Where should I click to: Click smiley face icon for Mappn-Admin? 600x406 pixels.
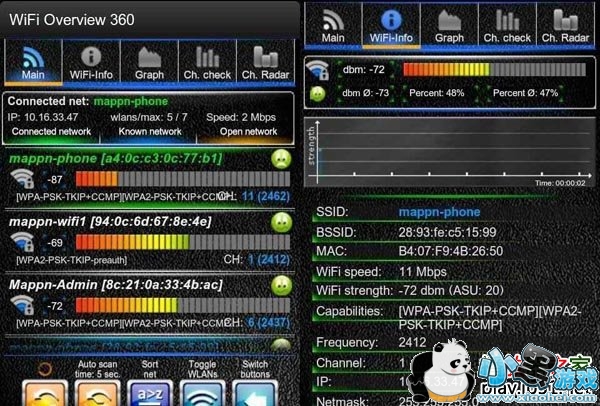click(x=281, y=286)
